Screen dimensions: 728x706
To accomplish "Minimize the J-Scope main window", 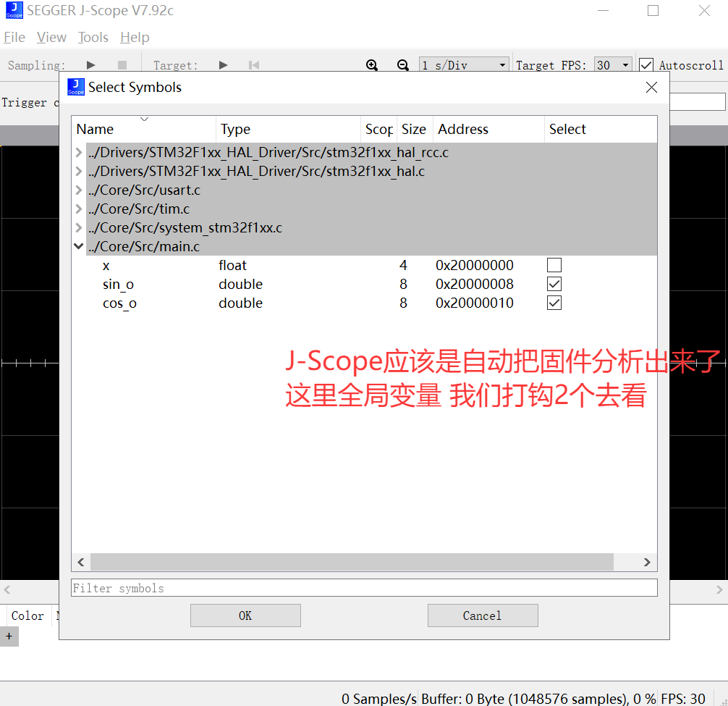I will tap(603, 10).
